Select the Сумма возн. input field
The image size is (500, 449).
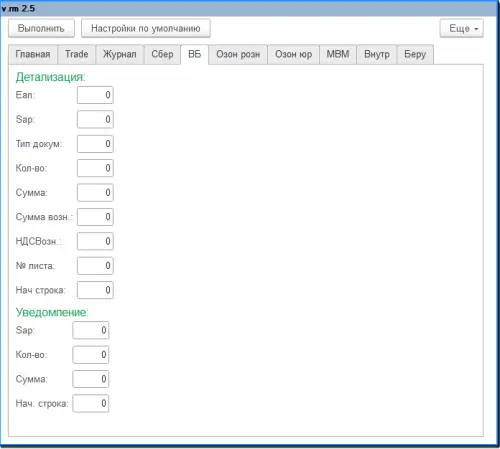[95, 217]
